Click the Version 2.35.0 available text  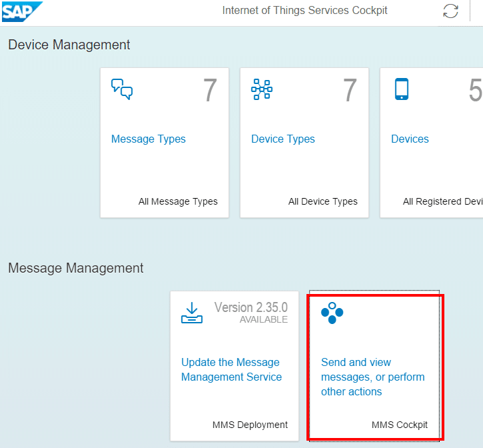click(x=251, y=313)
